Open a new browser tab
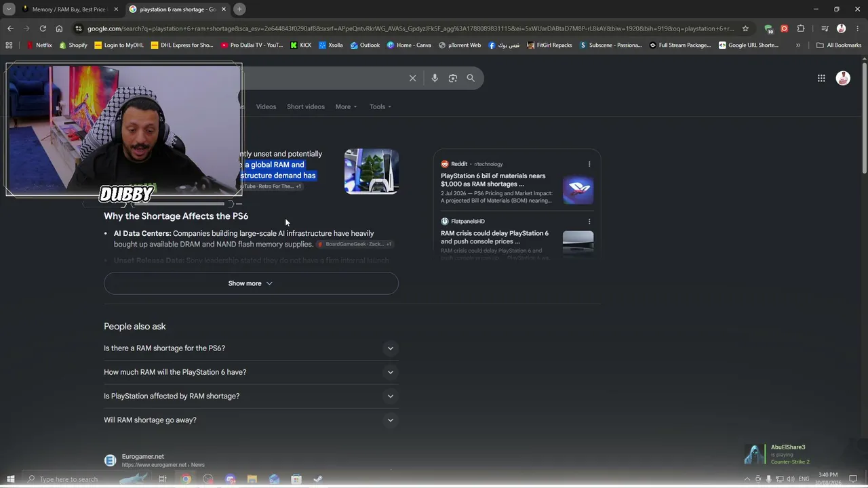The height and width of the screenshot is (488, 868). coord(239,9)
